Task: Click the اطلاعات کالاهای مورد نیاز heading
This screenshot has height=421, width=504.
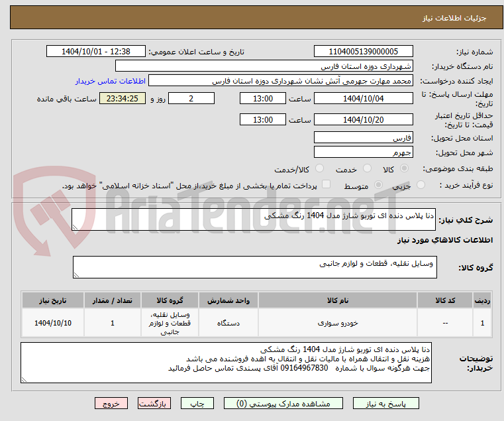Action: 445,240
